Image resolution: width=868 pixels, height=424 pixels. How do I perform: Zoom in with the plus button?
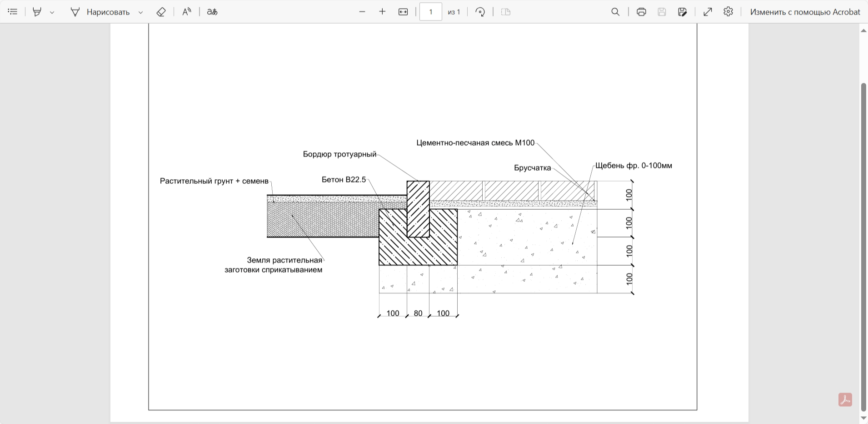click(382, 12)
